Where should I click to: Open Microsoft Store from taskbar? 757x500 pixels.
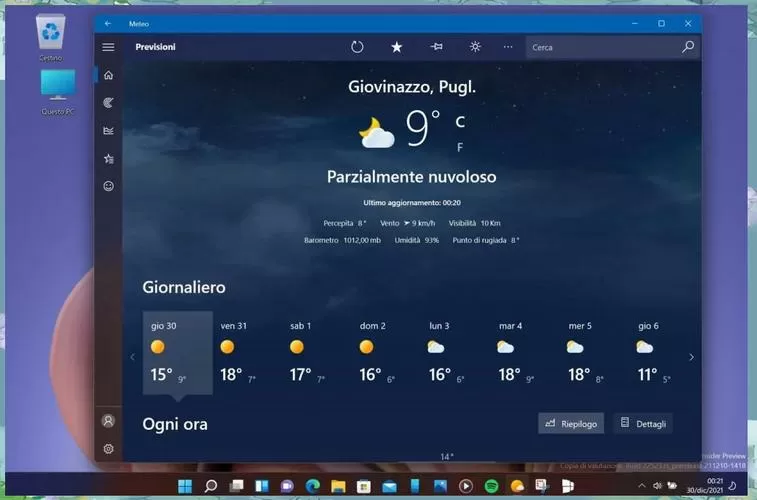[364, 486]
